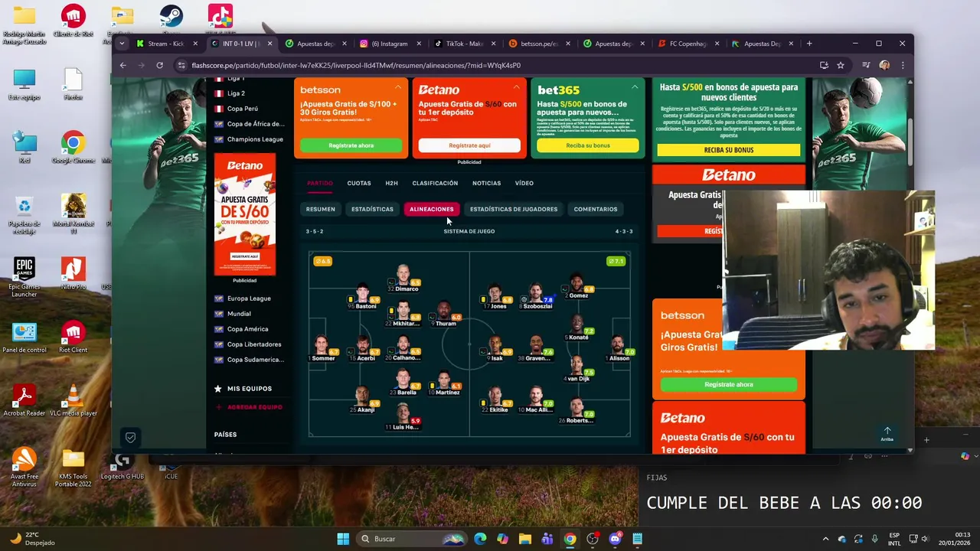Open the CLASIFICACIÓN tab

(435, 183)
